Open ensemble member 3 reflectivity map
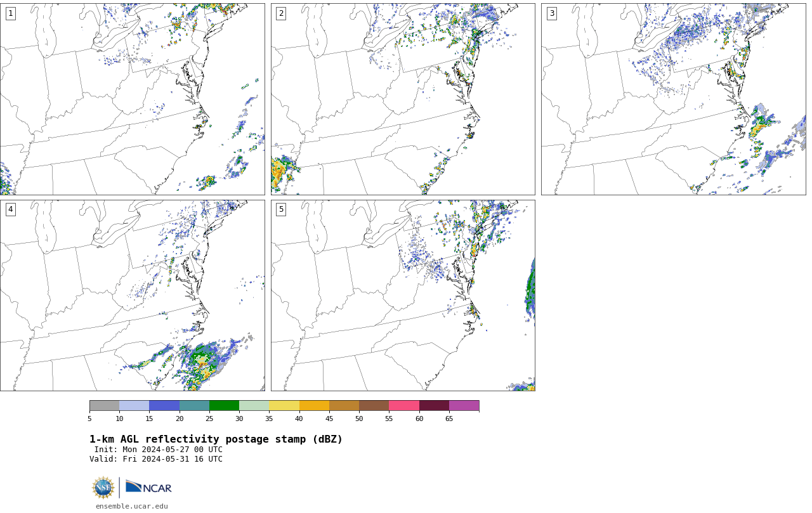Image resolution: width=812 pixels, height=513 pixels. click(x=674, y=99)
